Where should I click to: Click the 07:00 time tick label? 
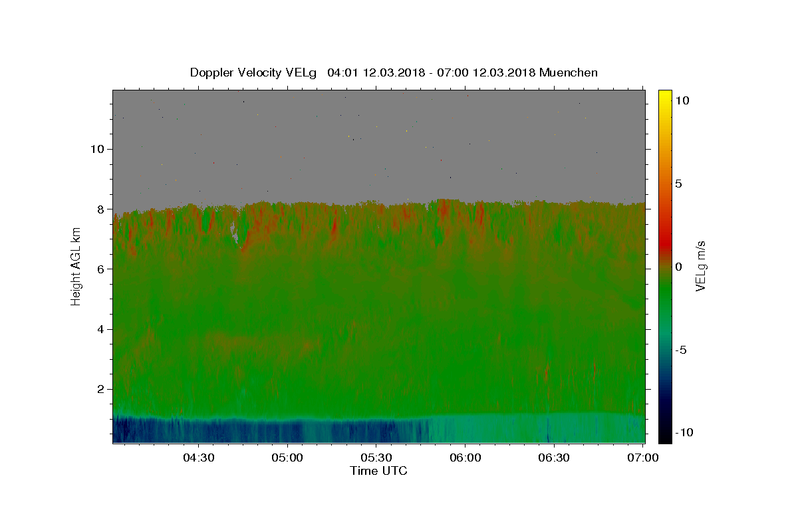(643, 458)
